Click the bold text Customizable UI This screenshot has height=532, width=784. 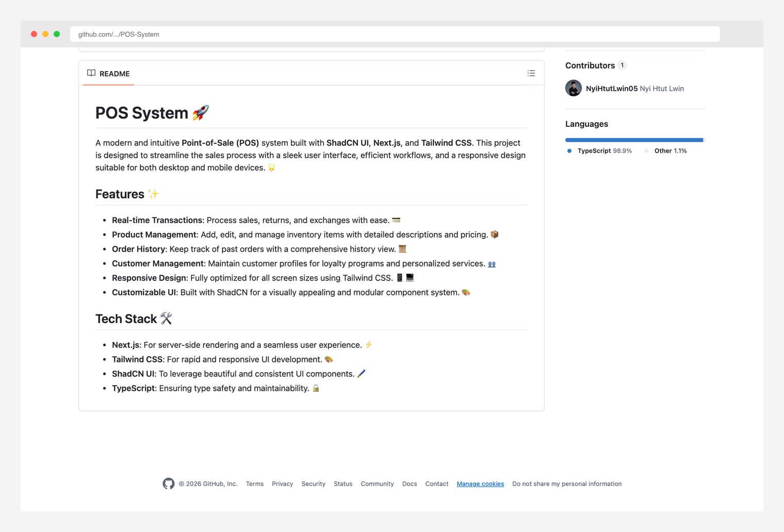144,292
